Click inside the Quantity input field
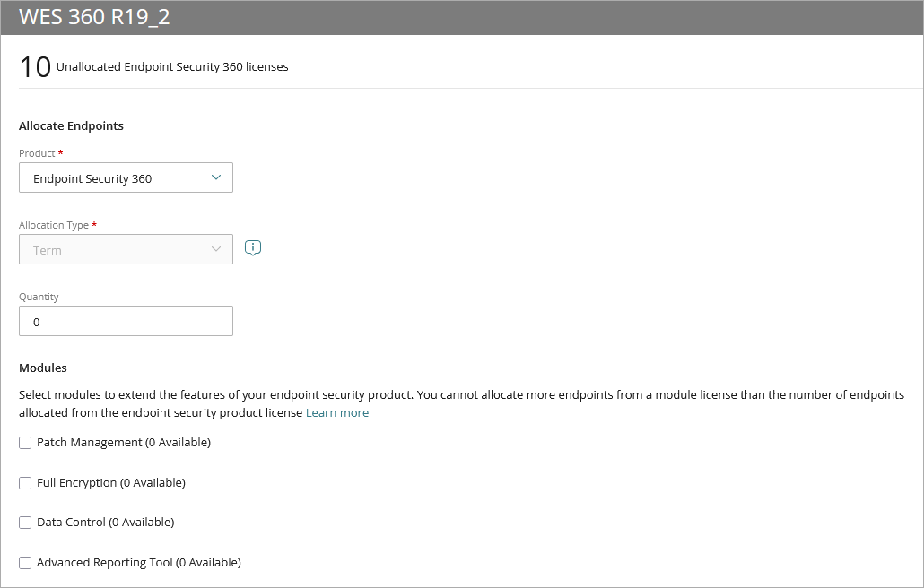924x588 pixels. [x=126, y=321]
